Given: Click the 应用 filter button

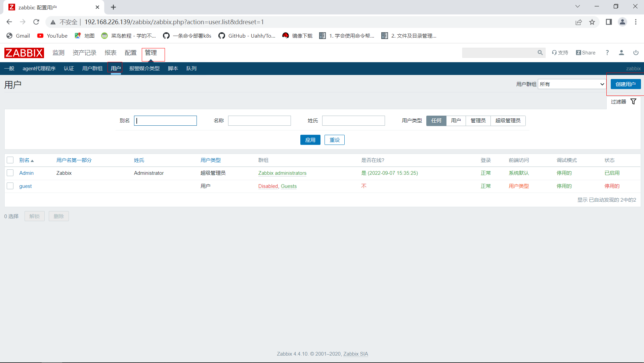Looking at the screenshot, I should click(x=310, y=140).
